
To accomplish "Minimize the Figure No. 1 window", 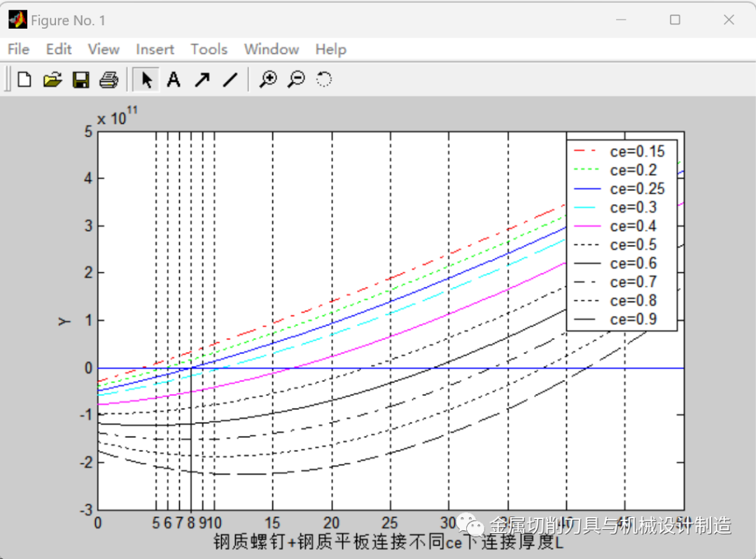I will point(621,20).
